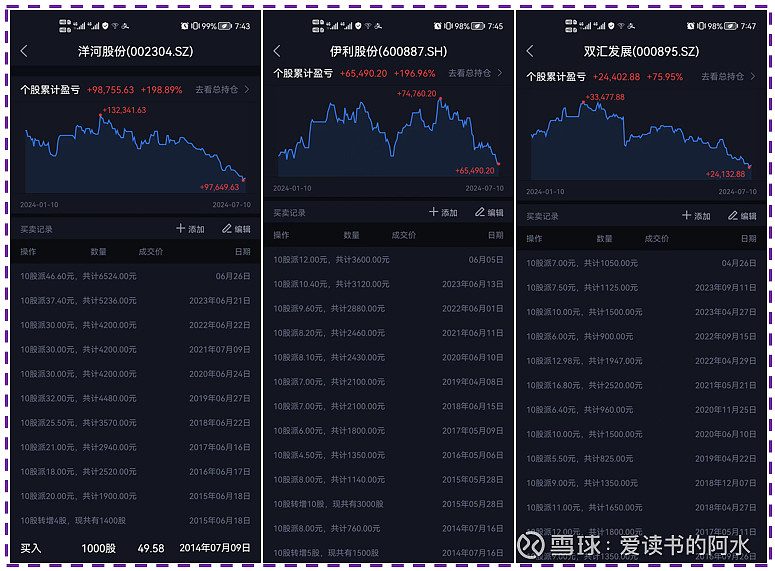This screenshot has height=571, width=775.
Task: Select row 10股派11.00元，共计1650.00元
Action: click(x=641, y=507)
